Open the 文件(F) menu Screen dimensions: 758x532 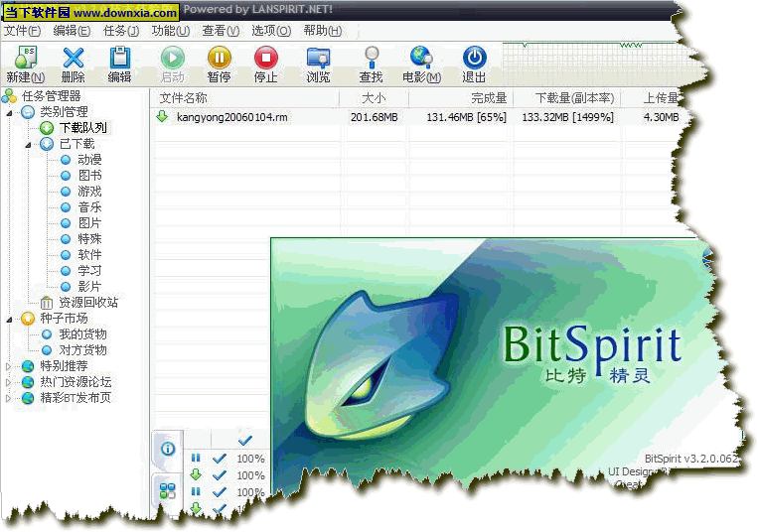pyautogui.click(x=22, y=31)
